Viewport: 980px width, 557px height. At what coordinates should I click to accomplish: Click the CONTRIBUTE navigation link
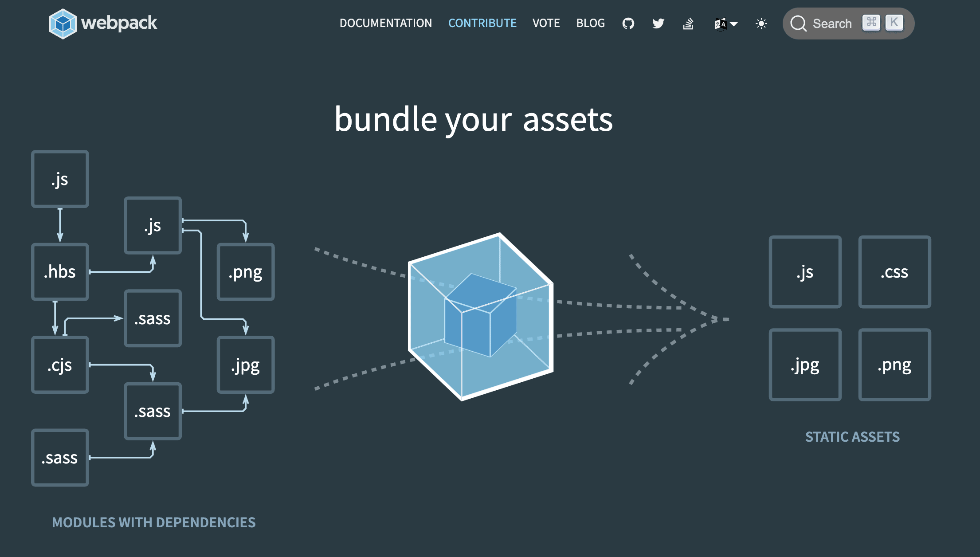(x=482, y=23)
